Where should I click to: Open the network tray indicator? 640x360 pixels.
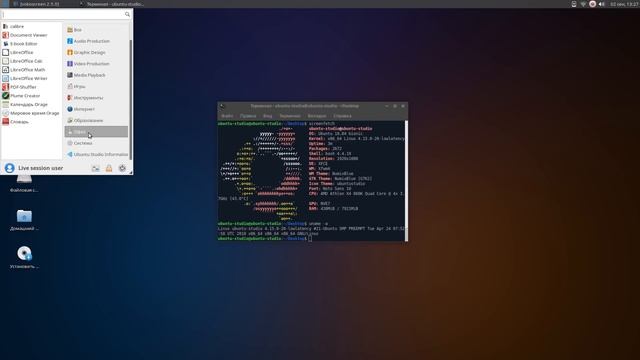pyautogui.click(x=583, y=4)
